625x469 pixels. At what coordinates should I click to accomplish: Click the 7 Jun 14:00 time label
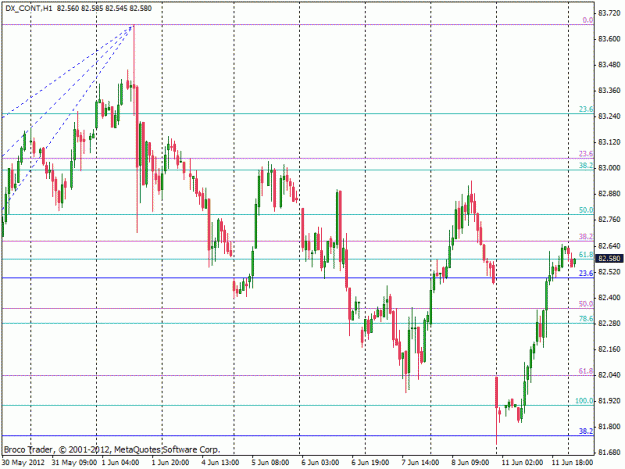click(x=421, y=462)
